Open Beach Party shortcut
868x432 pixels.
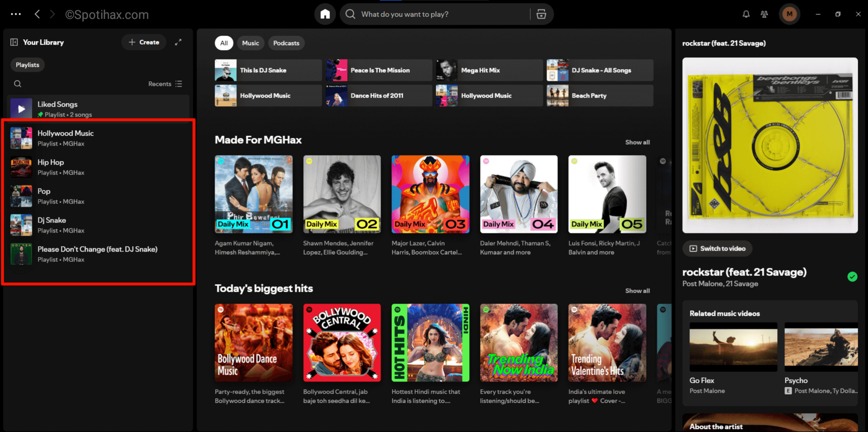click(600, 96)
